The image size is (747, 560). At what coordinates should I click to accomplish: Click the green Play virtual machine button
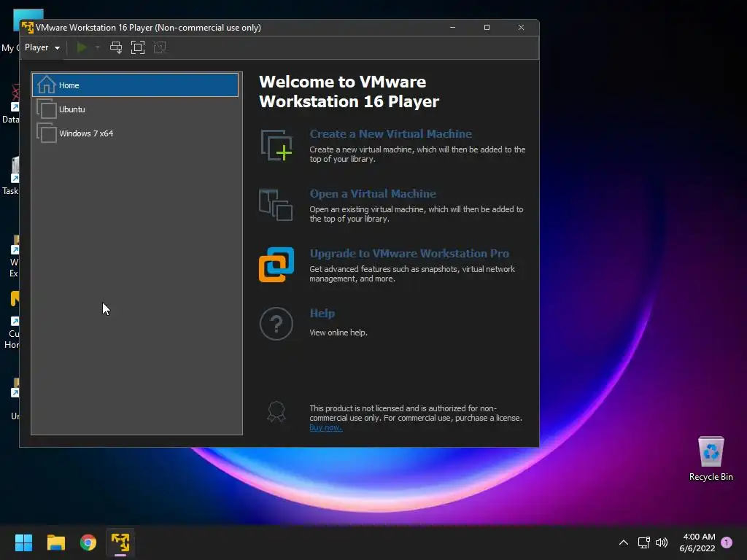pos(82,47)
